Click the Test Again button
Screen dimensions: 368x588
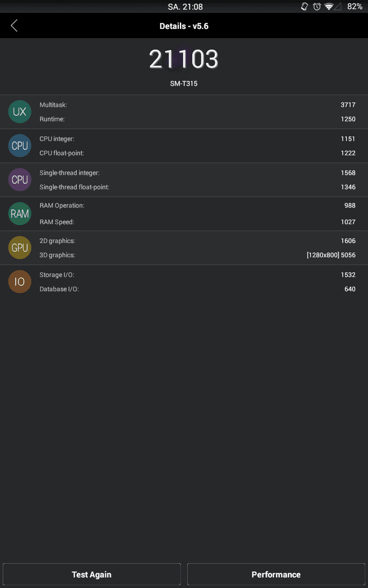tap(92, 574)
